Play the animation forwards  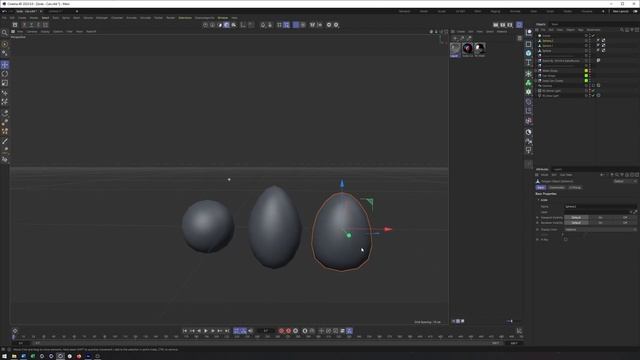(206, 331)
